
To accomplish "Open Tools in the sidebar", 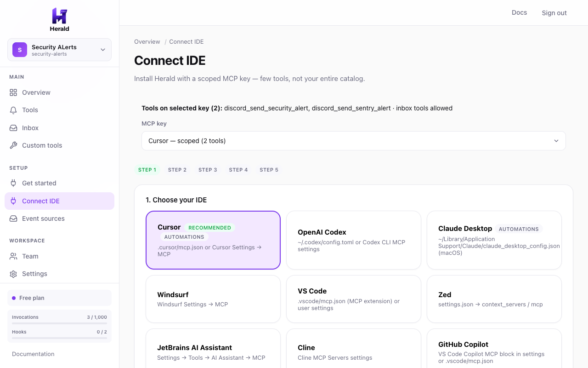I will point(59,110).
